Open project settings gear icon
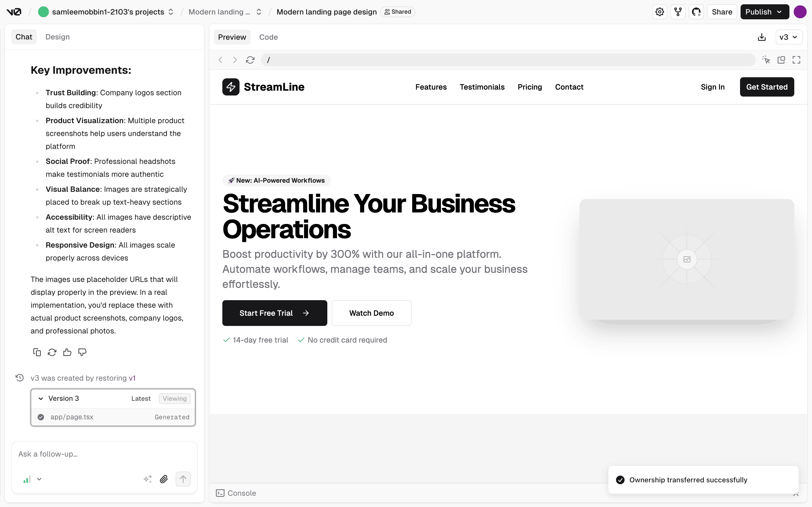 (660, 12)
